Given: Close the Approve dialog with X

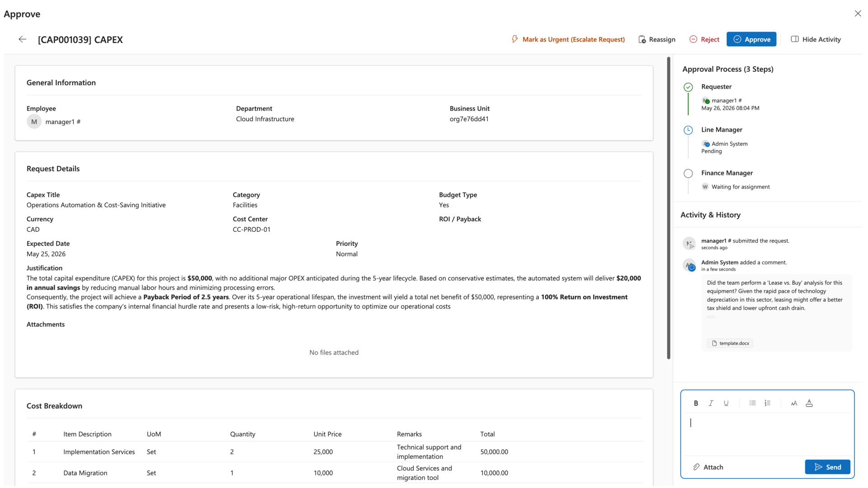Looking at the screenshot, I should [x=858, y=14].
